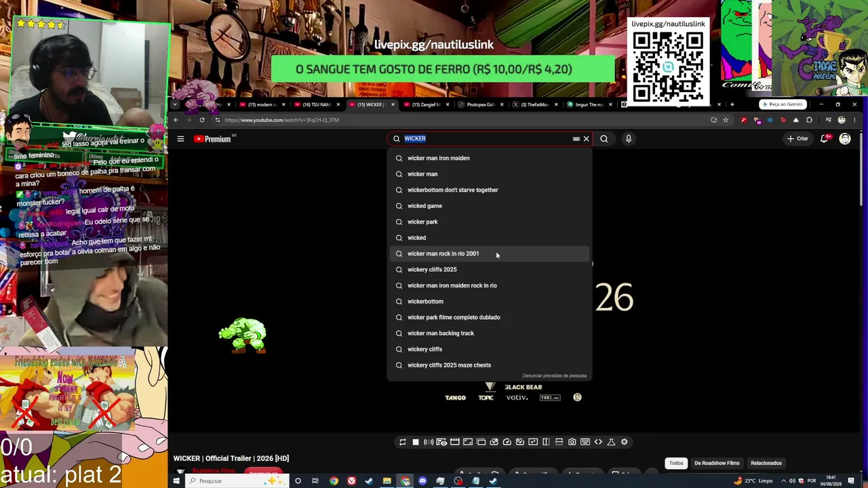Open the browser extensions puzzle icon
This screenshot has width=868, height=488.
pos(809,120)
